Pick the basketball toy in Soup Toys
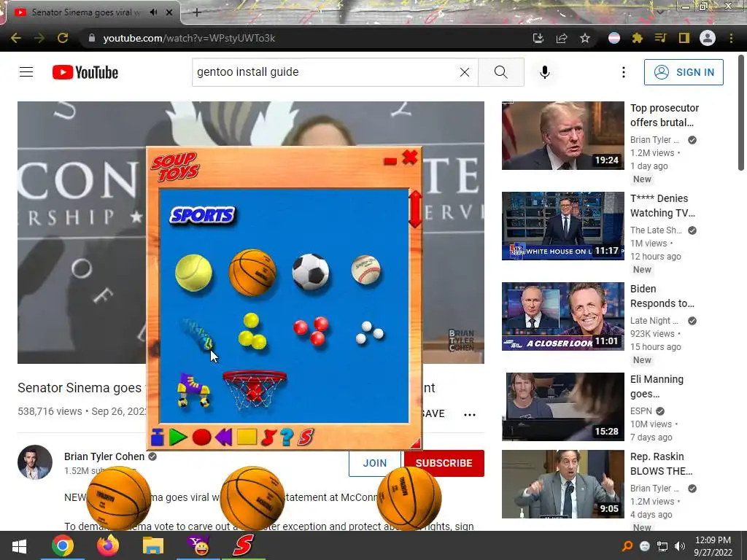 click(x=252, y=273)
